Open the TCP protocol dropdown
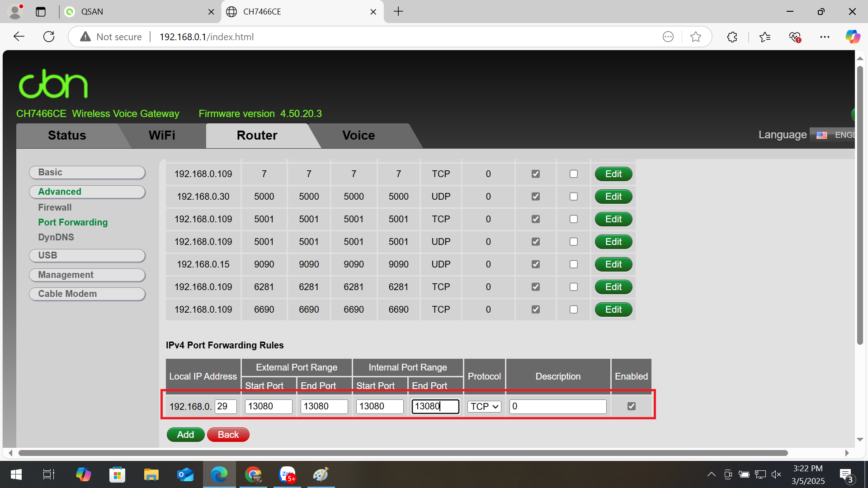The height and width of the screenshot is (488, 868). pos(484,406)
